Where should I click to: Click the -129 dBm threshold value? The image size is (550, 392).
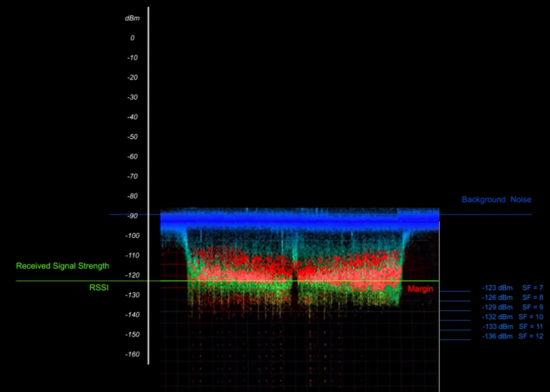pos(497,307)
